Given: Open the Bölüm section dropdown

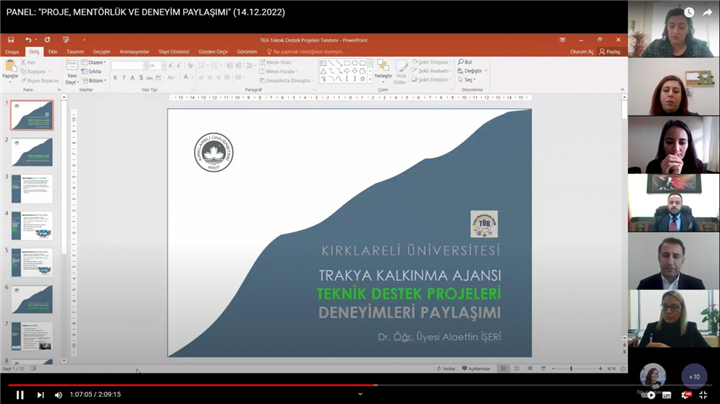Looking at the screenshot, I should point(95,81).
